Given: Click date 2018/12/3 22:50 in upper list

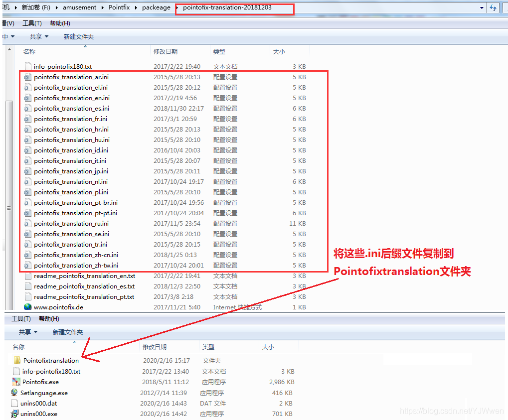Looking at the screenshot, I should (x=177, y=286).
